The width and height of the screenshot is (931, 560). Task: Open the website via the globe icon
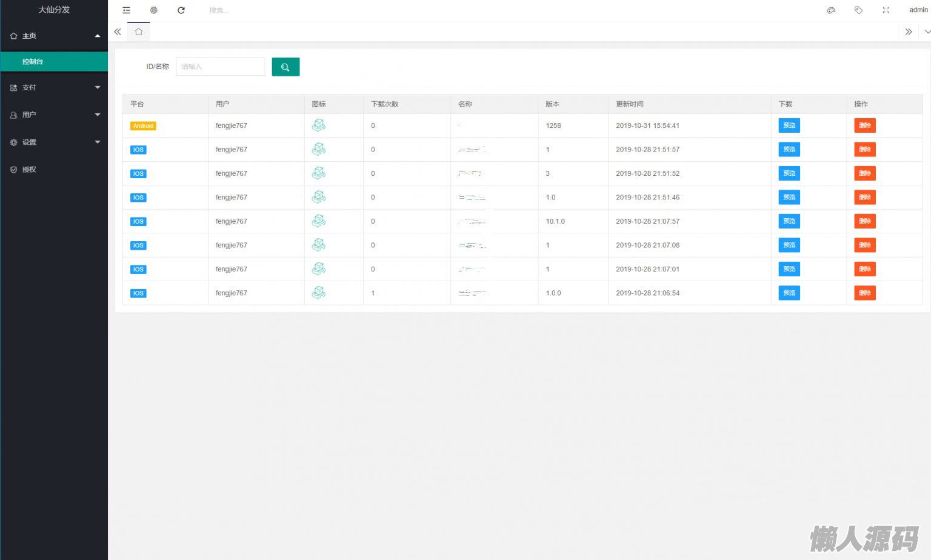154,10
